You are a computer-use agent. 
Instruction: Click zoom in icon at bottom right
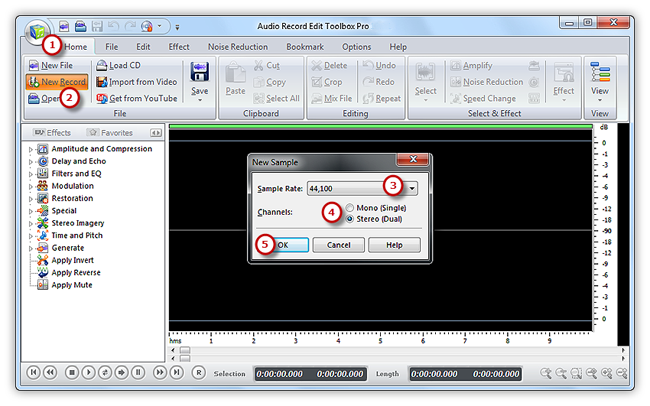click(546, 373)
